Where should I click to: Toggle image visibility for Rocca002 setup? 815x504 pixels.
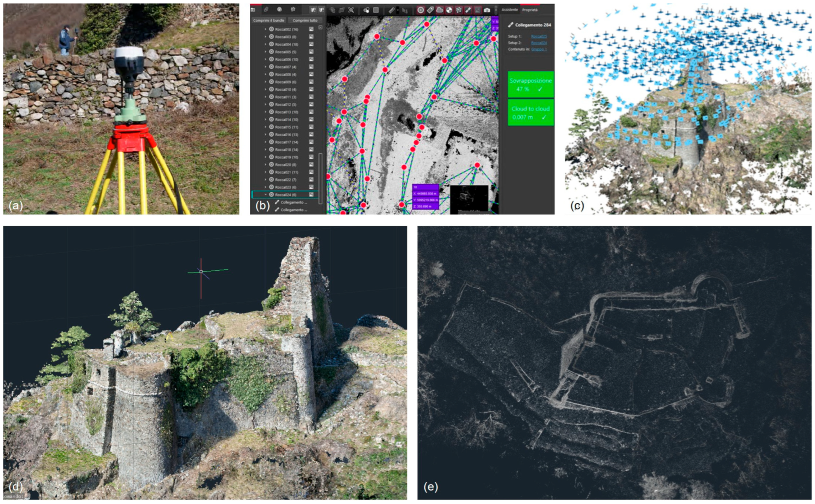[x=311, y=29]
